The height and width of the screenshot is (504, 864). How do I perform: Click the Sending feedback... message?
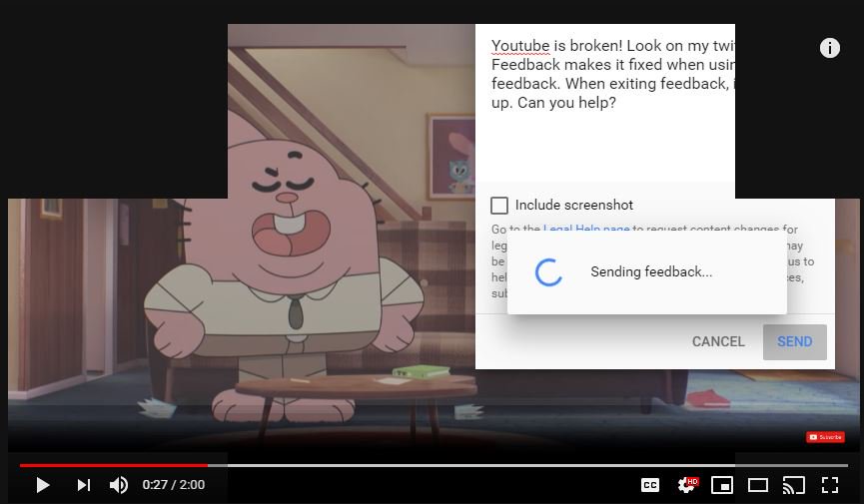[x=651, y=272]
